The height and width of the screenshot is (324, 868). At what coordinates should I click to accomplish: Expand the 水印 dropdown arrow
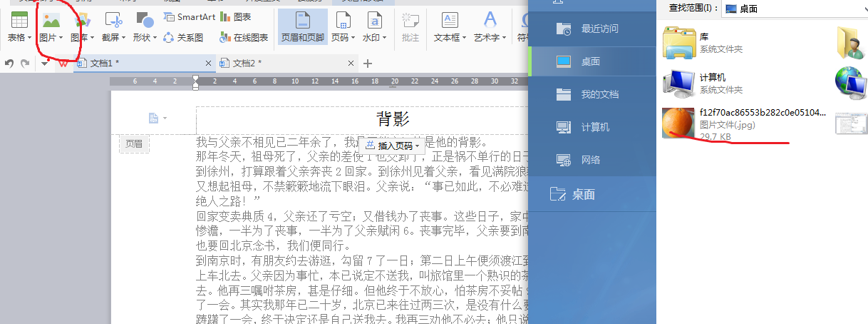[385, 38]
